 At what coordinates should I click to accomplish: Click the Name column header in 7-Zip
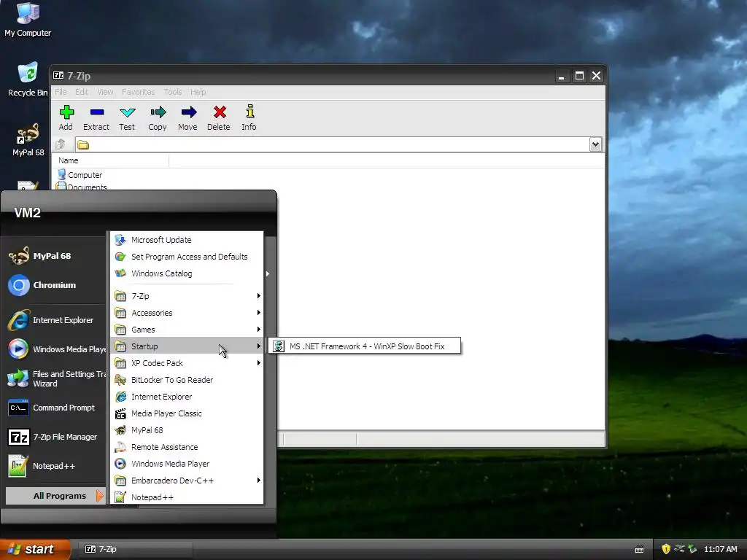(x=112, y=160)
